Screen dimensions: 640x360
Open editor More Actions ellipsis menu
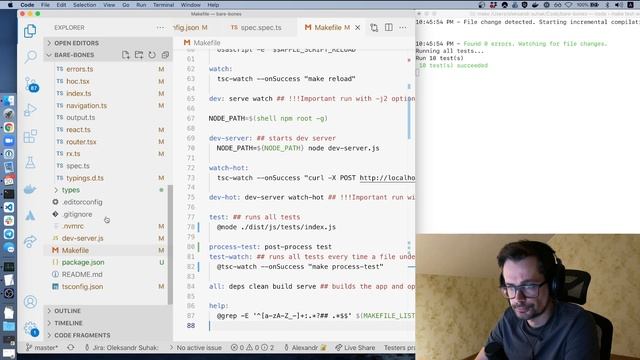pyautogui.click(x=403, y=28)
